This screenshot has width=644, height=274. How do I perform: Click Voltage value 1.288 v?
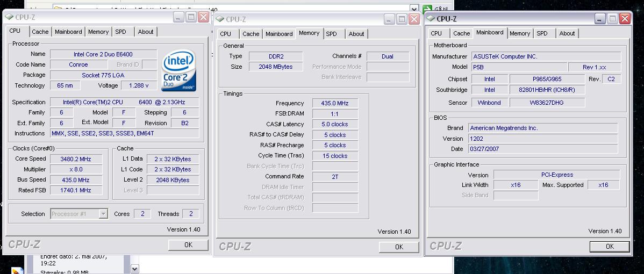pos(138,86)
